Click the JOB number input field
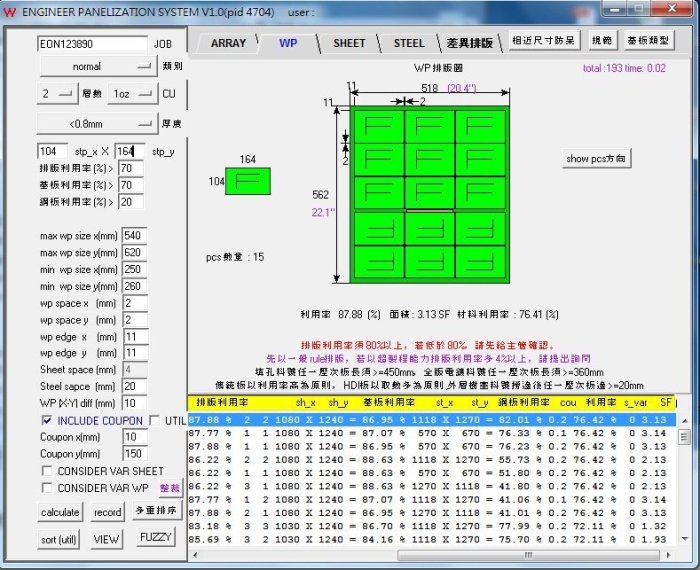The width and height of the screenshot is (700, 570). coord(90,44)
